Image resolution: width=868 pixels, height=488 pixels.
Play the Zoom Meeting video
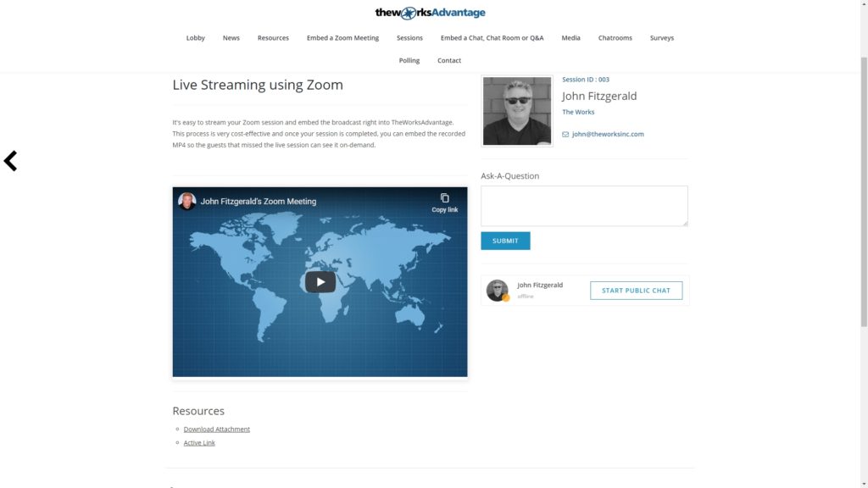[x=320, y=281]
